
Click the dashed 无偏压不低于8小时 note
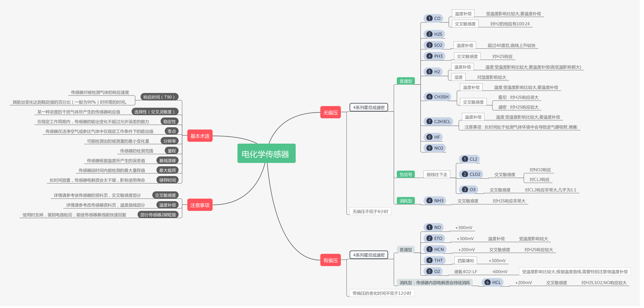click(370, 211)
